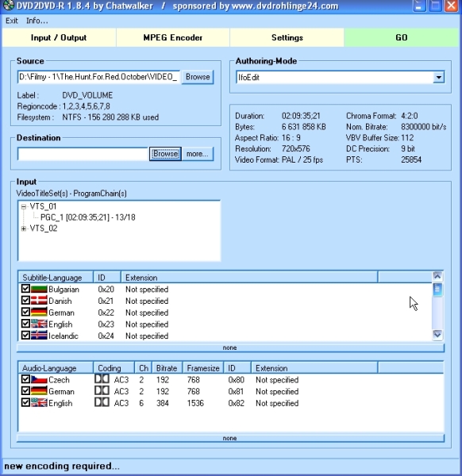
Task: Click the Ch column header
Action: pyautogui.click(x=144, y=368)
